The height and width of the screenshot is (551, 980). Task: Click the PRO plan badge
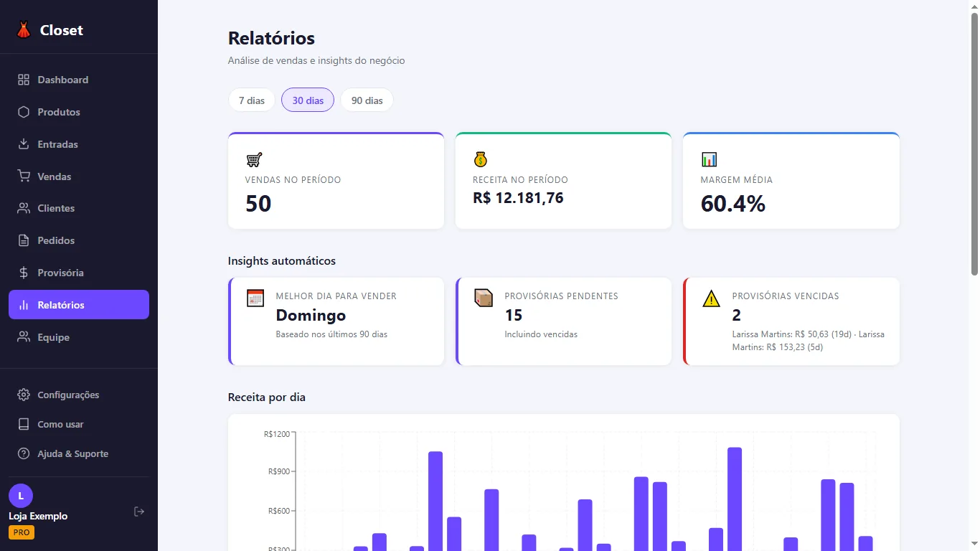22,532
